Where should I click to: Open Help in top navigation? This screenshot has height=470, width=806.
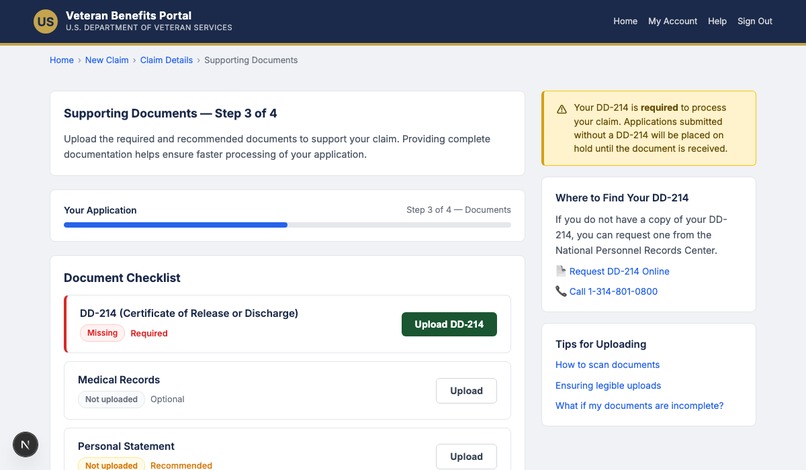tap(717, 21)
